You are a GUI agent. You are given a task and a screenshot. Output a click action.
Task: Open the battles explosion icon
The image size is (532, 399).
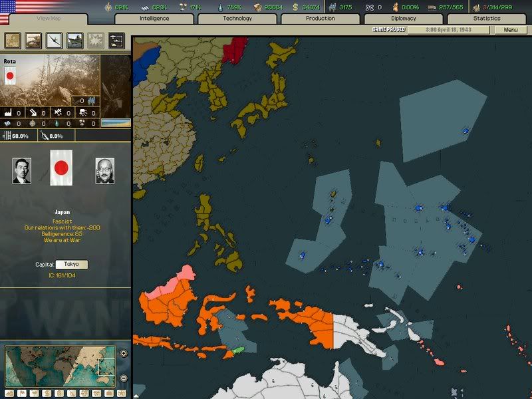click(x=96, y=41)
